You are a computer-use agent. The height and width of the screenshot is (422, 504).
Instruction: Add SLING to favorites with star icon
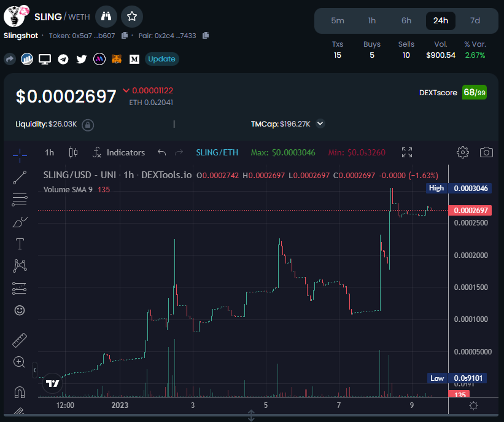pyautogui.click(x=132, y=17)
